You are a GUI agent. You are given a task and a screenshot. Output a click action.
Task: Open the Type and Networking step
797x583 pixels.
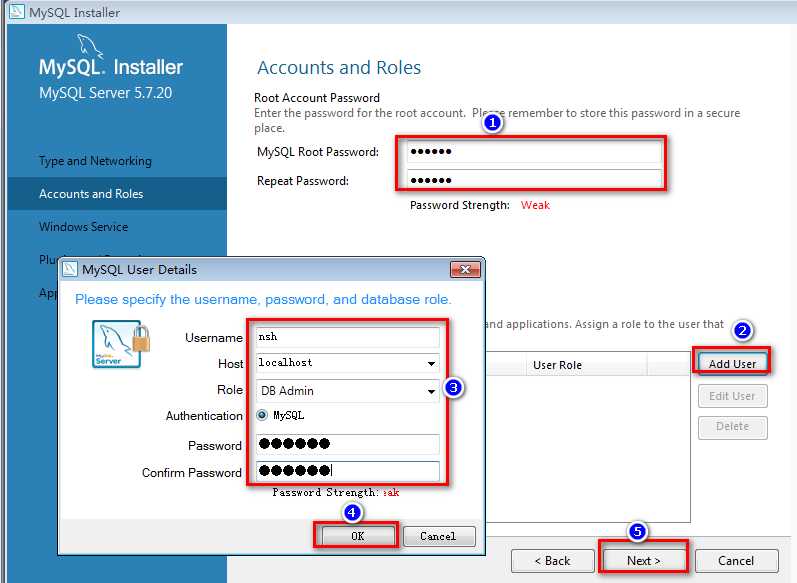click(x=95, y=161)
